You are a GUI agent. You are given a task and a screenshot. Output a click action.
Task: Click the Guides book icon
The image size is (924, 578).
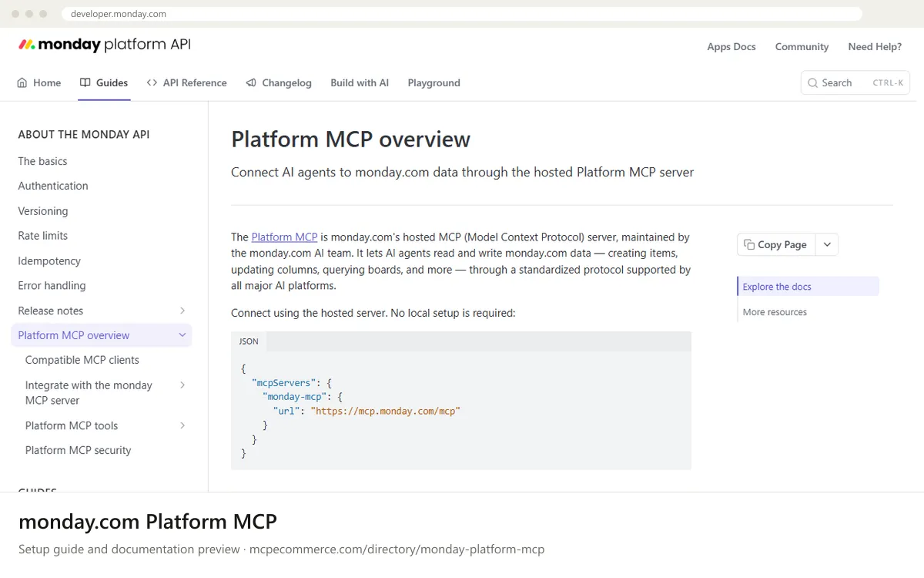(x=85, y=83)
